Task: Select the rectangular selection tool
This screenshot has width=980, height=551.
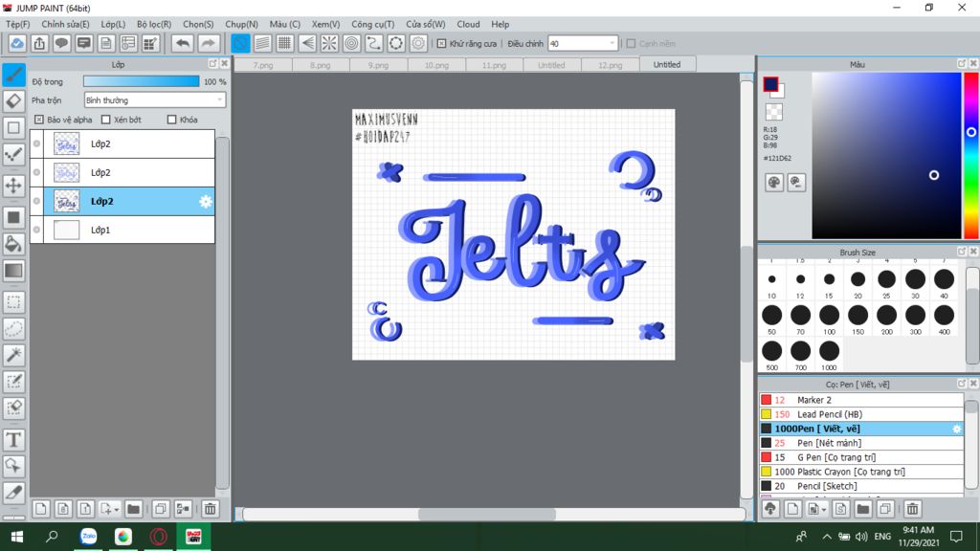Action: pyautogui.click(x=13, y=302)
